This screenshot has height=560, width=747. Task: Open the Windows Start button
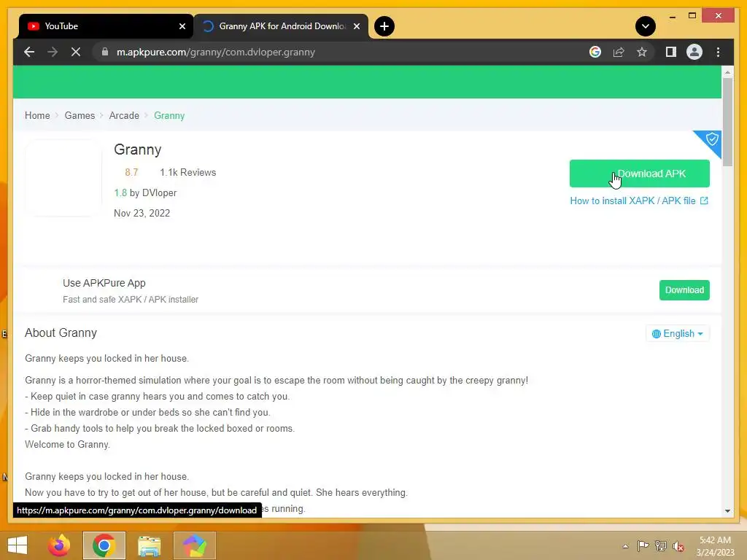[x=18, y=545]
